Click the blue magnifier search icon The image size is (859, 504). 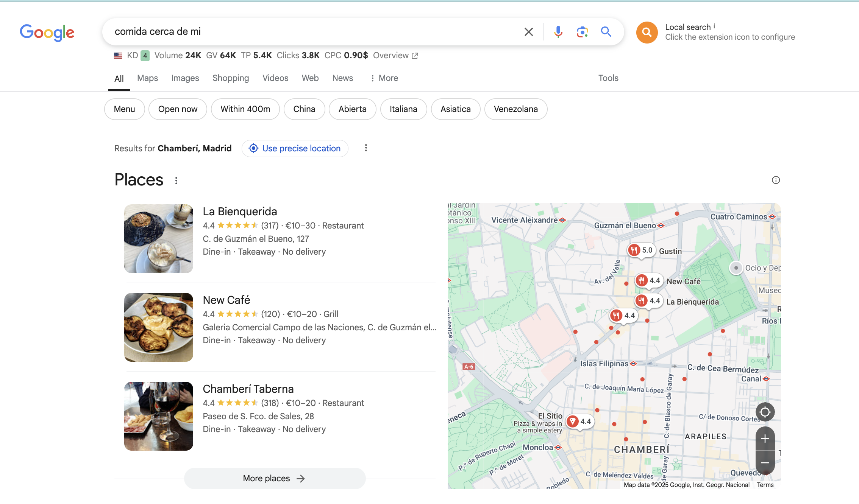click(x=606, y=32)
